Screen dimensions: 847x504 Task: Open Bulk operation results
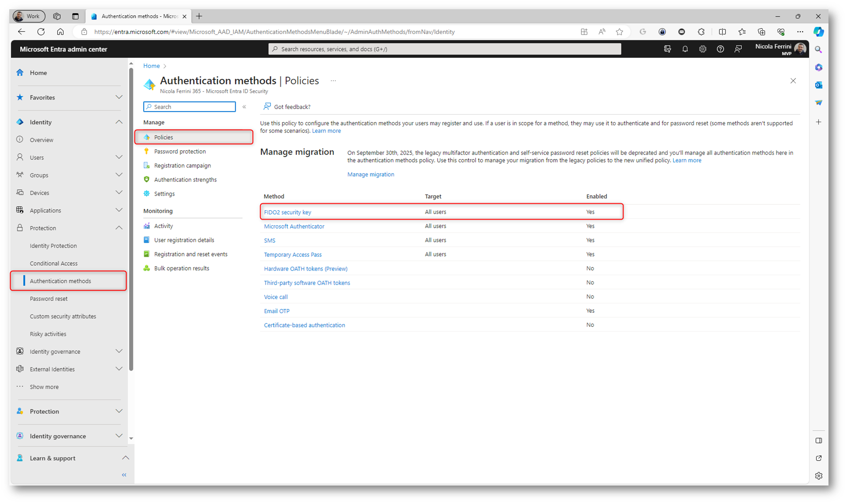point(181,268)
